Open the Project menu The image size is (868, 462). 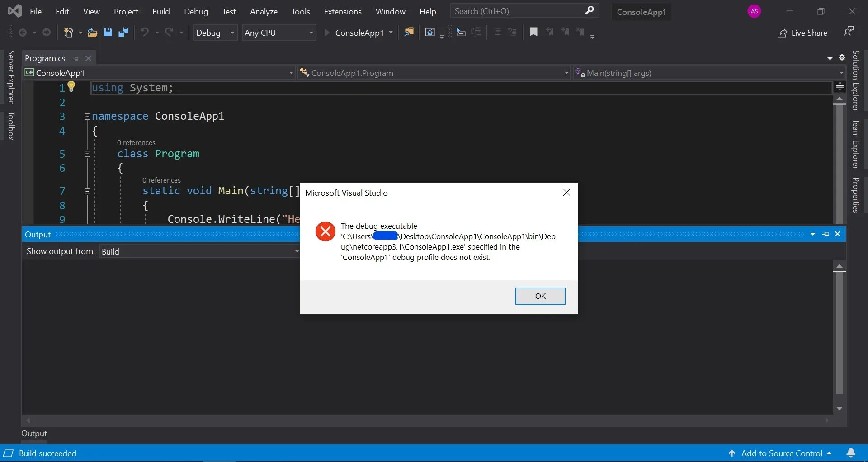126,11
